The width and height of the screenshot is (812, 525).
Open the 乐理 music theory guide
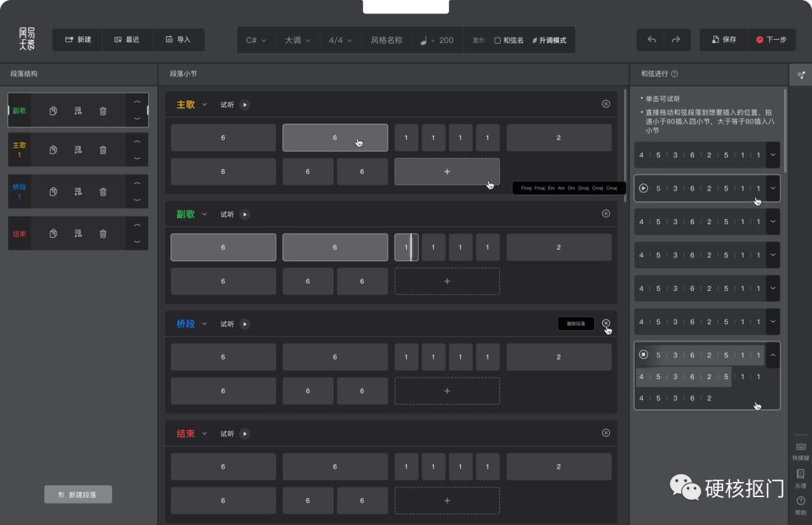click(801, 479)
